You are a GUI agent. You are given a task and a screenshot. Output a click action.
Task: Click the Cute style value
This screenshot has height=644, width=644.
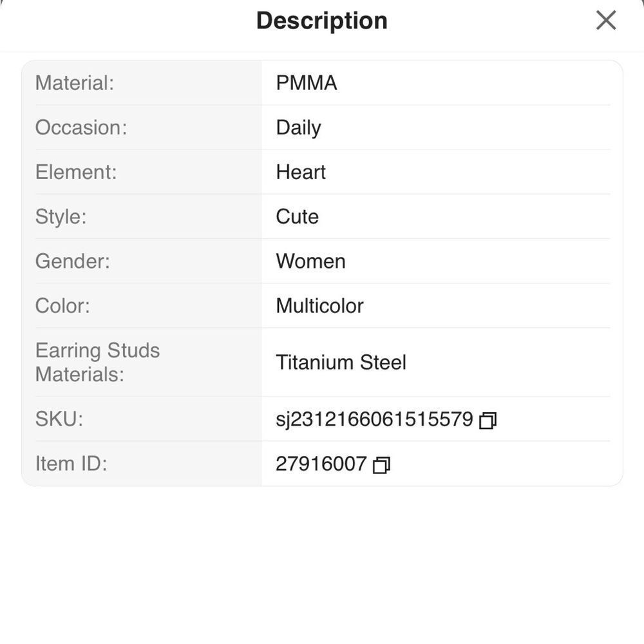[297, 216]
